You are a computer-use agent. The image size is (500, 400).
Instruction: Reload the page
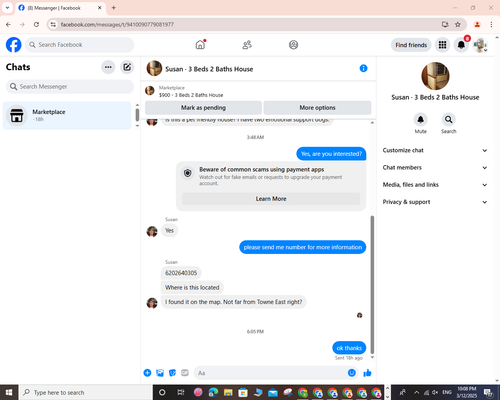click(x=36, y=24)
